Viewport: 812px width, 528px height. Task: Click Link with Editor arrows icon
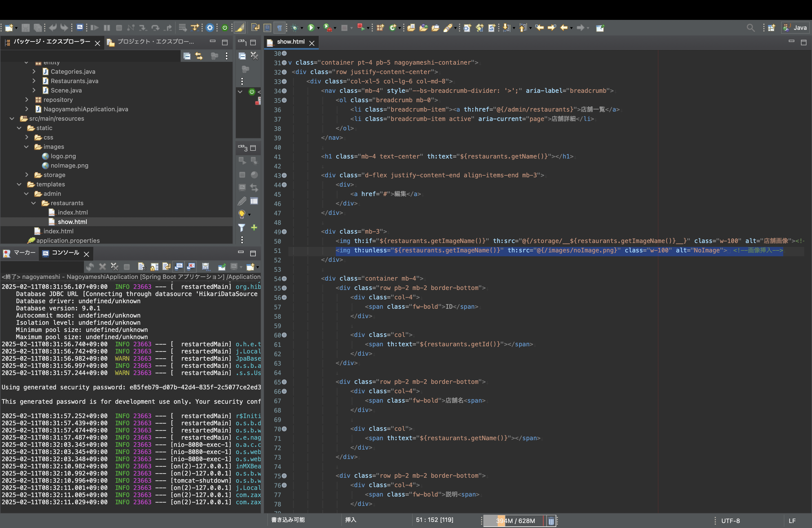click(199, 56)
